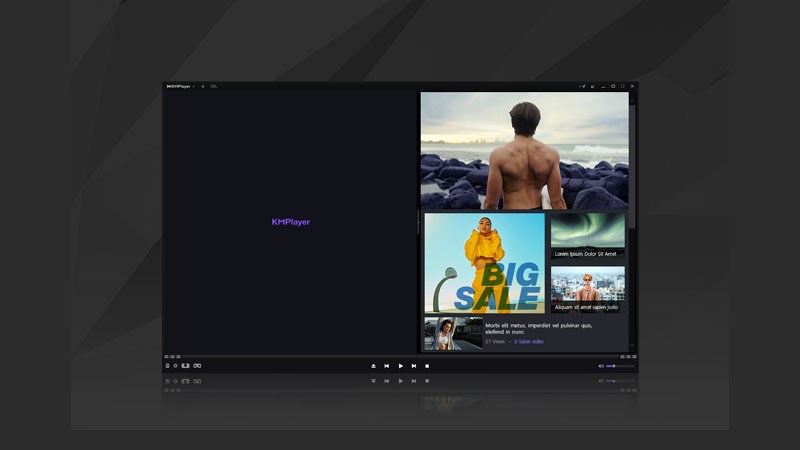Close the KMPlayer window

point(632,86)
